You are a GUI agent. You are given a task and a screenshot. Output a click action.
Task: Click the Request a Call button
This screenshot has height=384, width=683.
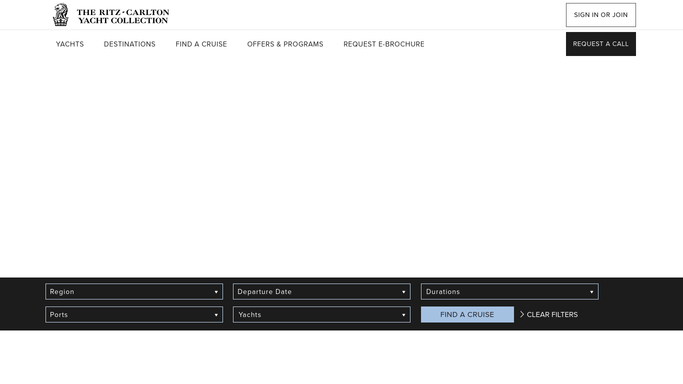coord(601,44)
